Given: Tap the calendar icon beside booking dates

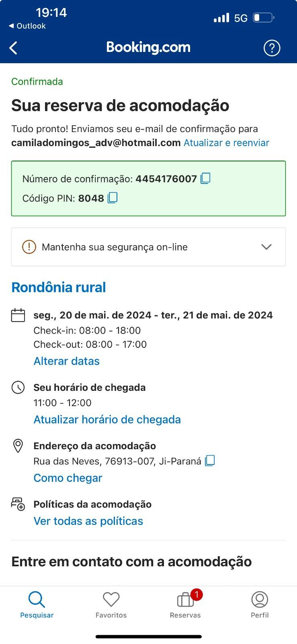Looking at the screenshot, I should (x=18, y=315).
